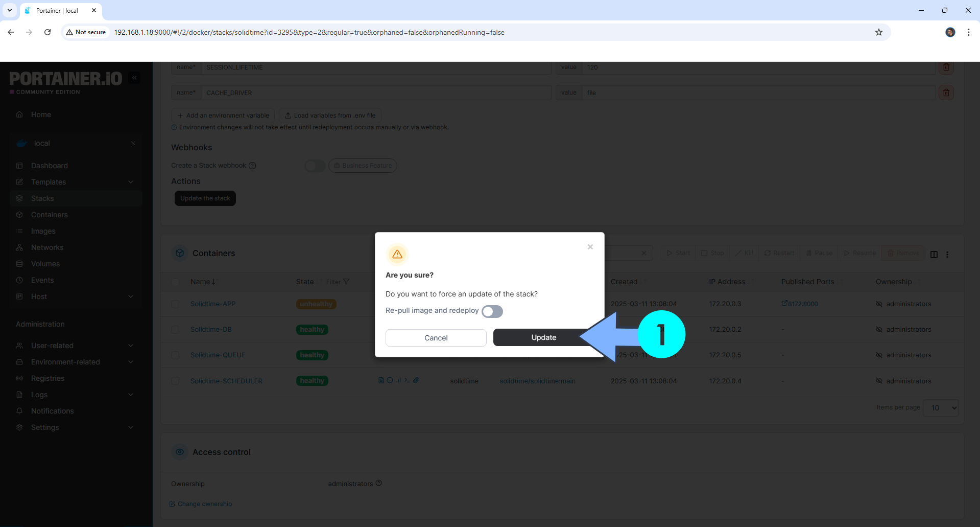Click the Update button in dialog
This screenshot has width=980, height=527.
tap(543, 337)
